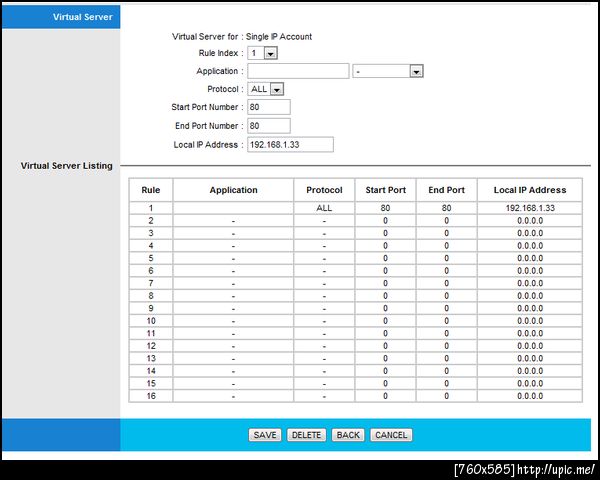Select rule number 3 in listing

point(151,233)
